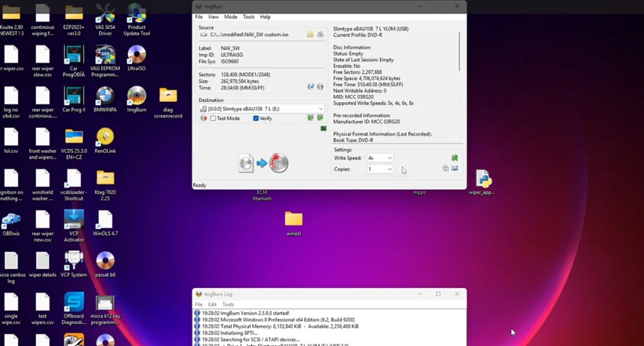Open EZP2023+ ver3.0 folder
The image size is (644, 346).
pyautogui.click(x=74, y=20)
